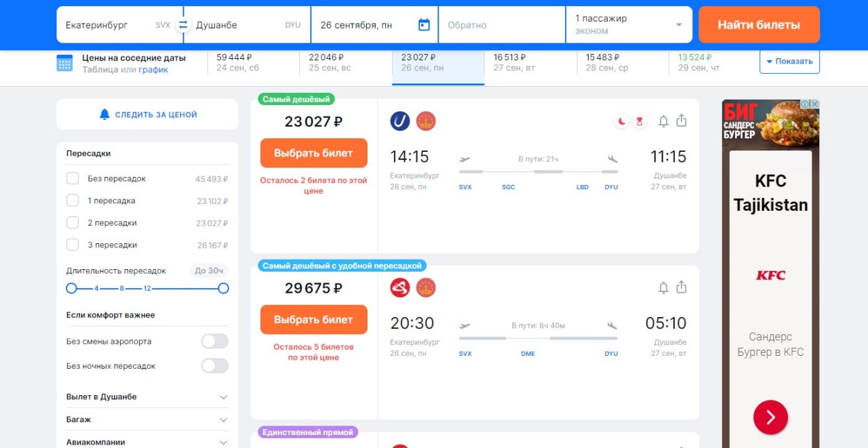Click the swap origin and destination arrows icon
The width and height of the screenshot is (868, 448).
click(182, 25)
